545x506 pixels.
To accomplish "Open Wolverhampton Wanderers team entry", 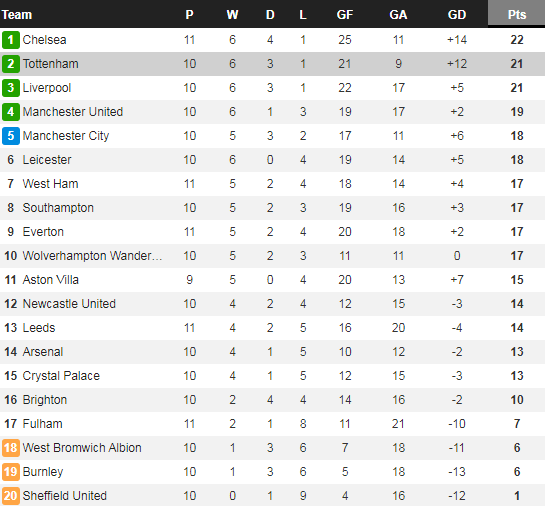I will point(92,256).
